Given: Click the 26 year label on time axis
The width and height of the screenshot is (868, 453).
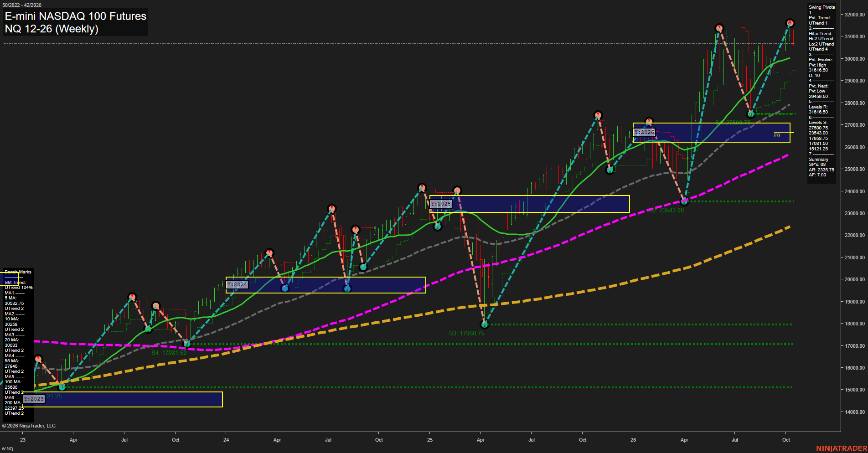Looking at the screenshot, I should click(633, 440).
